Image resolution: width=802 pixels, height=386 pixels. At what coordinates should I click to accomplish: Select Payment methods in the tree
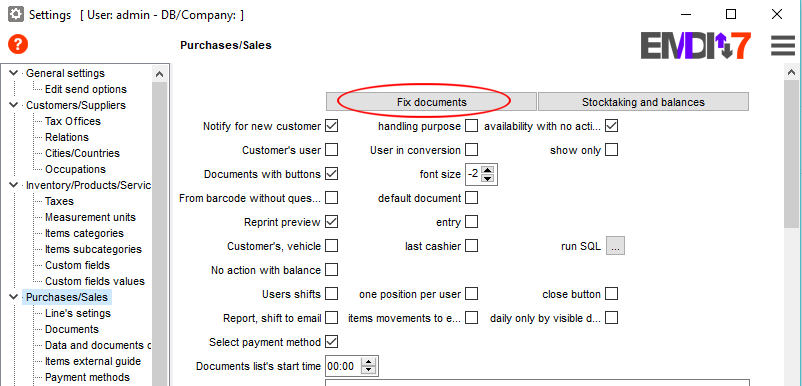click(x=87, y=377)
